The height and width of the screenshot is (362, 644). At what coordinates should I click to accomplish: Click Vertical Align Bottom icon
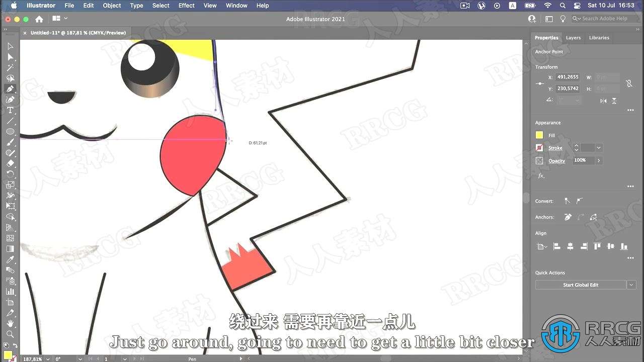[x=624, y=246]
